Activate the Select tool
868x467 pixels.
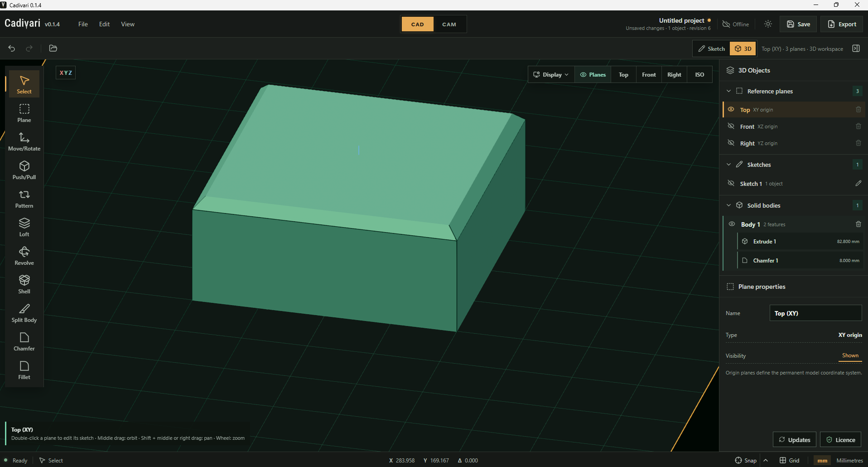pyautogui.click(x=24, y=84)
